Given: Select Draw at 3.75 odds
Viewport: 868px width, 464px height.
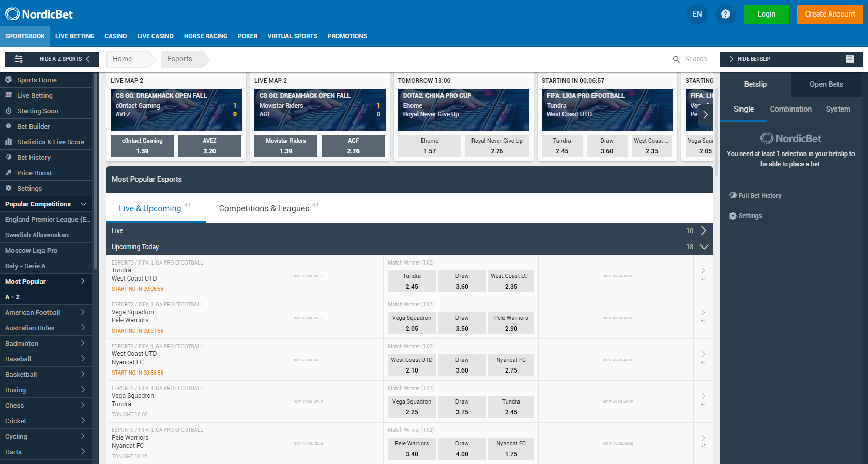Looking at the screenshot, I should pyautogui.click(x=462, y=407).
